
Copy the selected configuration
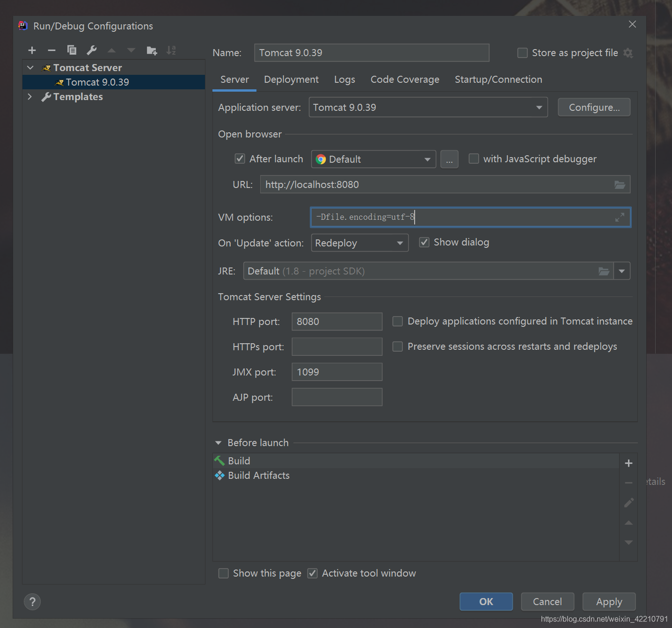[x=72, y=50]
